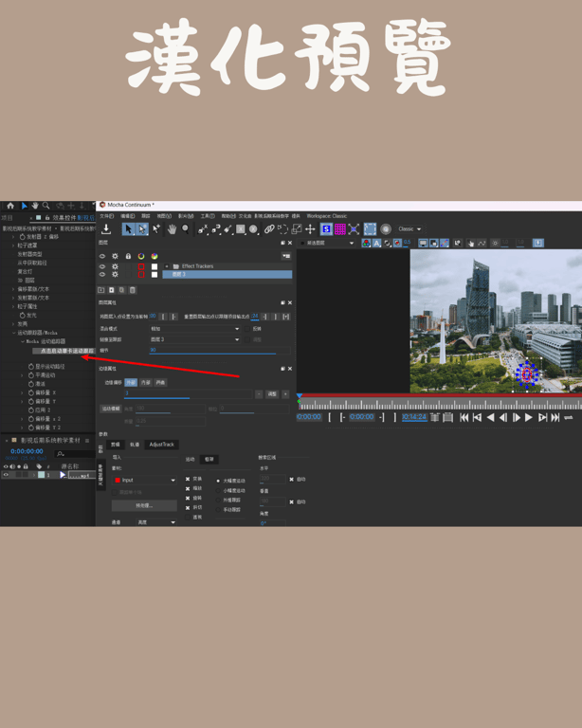Adjust the edge width slider showing 3
582x728 pixels.
point(188,393)
